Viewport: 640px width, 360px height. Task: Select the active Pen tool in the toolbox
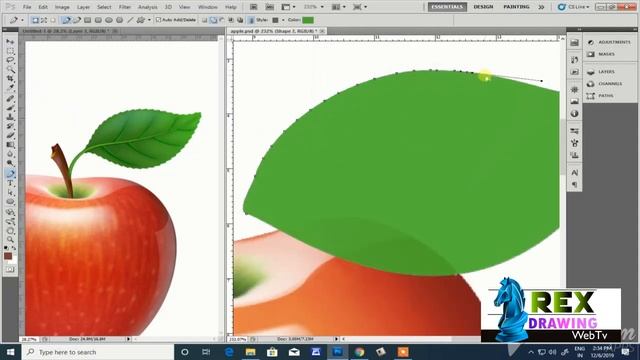(10, 174)
